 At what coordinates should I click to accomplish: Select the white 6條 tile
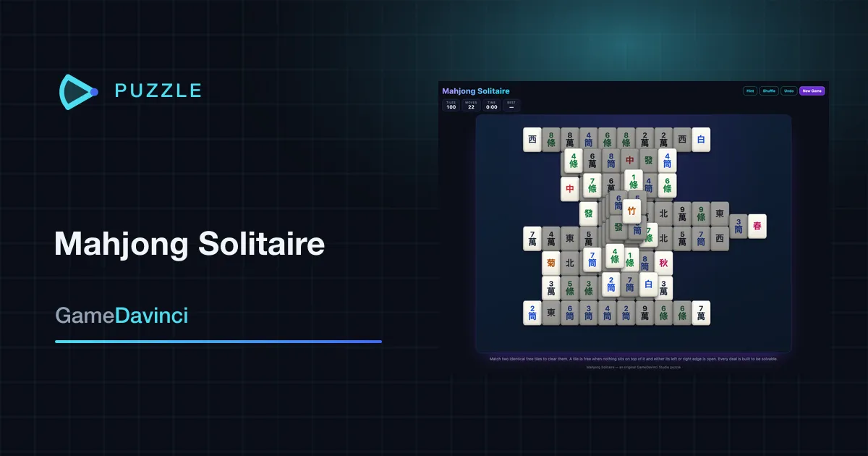click(668, 185)
